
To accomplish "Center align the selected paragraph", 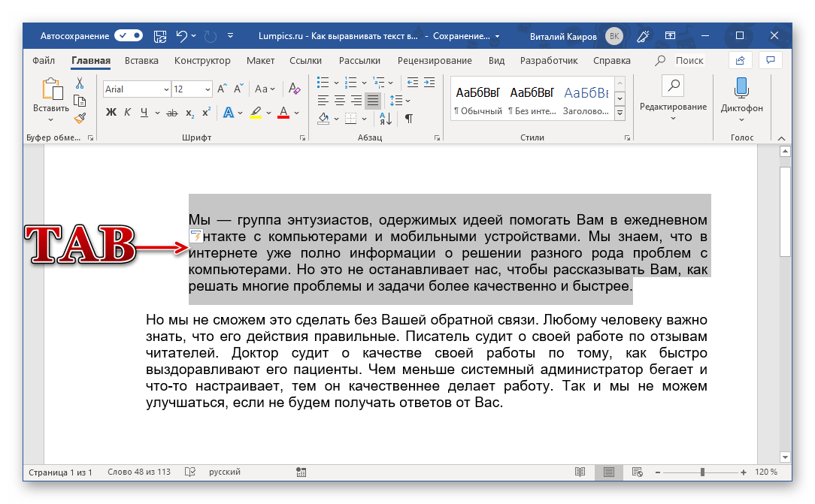I will (339, 100).
